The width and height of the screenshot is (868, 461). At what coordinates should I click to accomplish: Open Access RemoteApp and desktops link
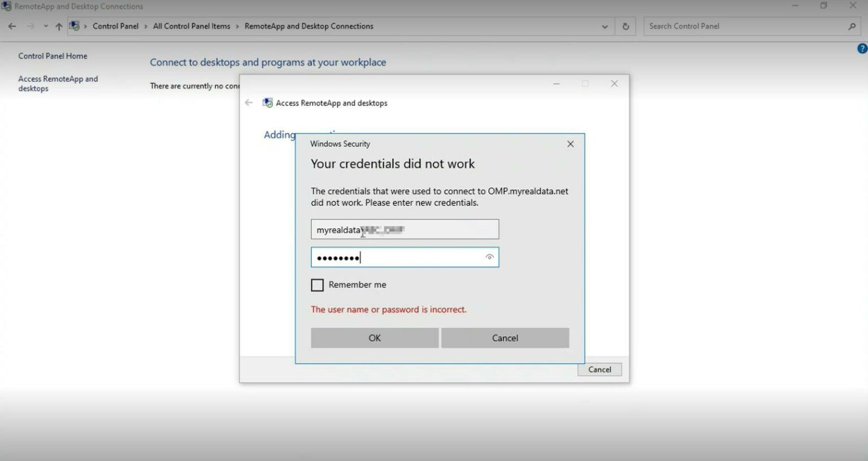pos(58,84)
